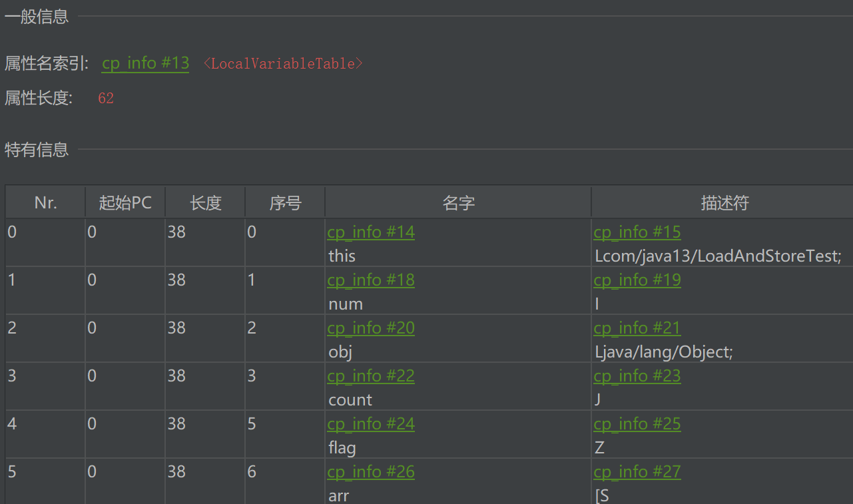Image resolution: width=853 pixels, height=504 pixels.
Task: Select the 描述符 column header
Action: [x=724, y=202]
